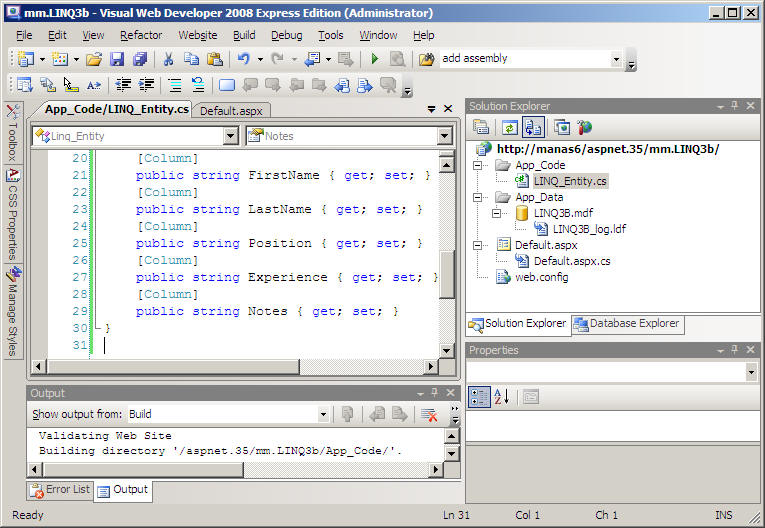This screenshot has height=528, width=765.
Task: Click the Copy toolbar icon
Action: pyautogui.click(x=191, y=59)
